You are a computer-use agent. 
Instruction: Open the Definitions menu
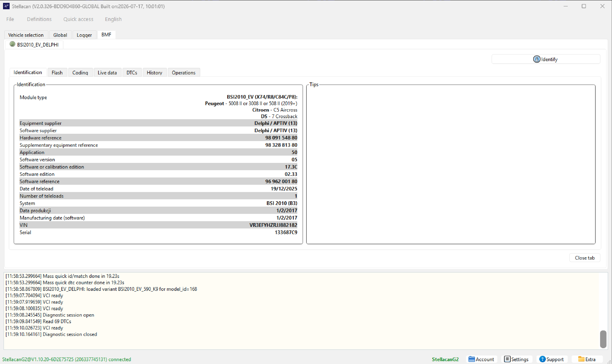[39, 19]
